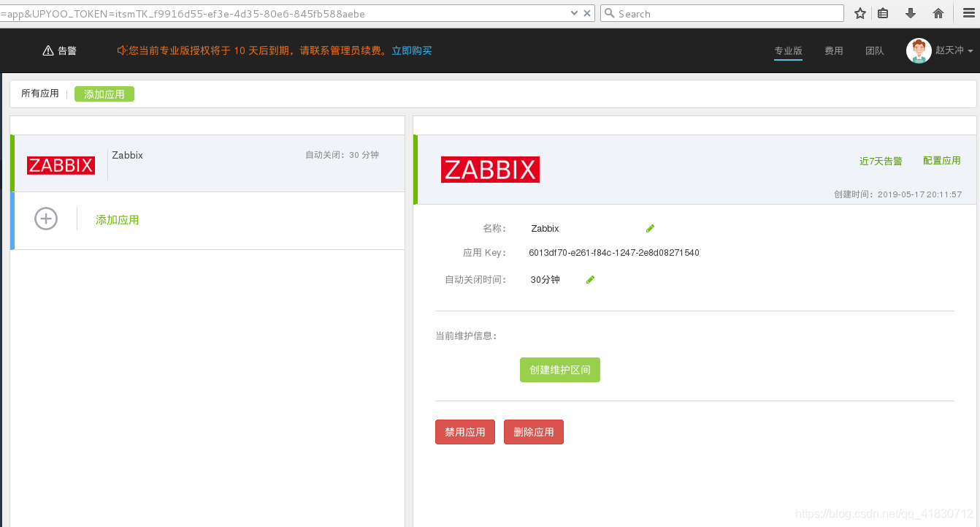Click the 自动关闭: 30 分钟 label in list
This screenshot has width=980, height=527.
tap(342, 155)
